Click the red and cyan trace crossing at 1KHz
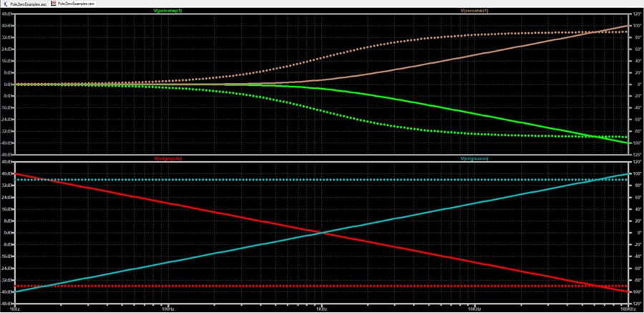644x313 pixels. tap(321, 233)
